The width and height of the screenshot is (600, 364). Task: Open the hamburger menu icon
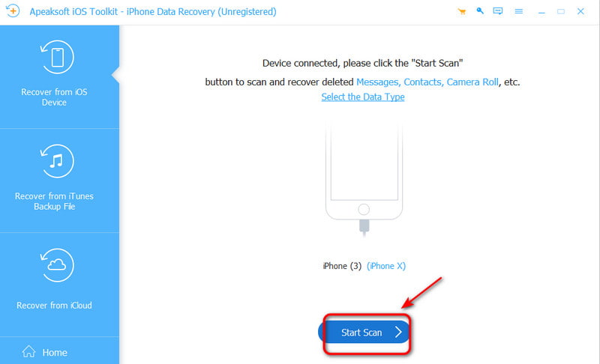pos(519,11)
